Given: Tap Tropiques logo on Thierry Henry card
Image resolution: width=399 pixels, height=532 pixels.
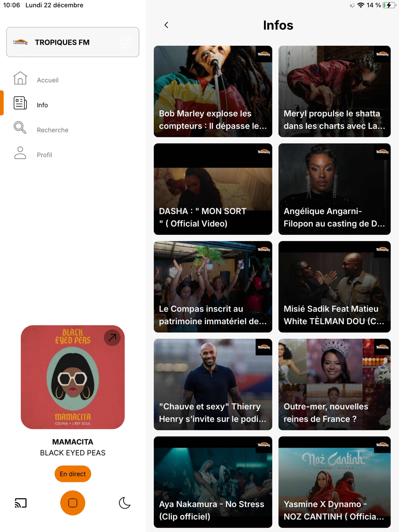Looking at the screenshot, I should tap(264, 347).
